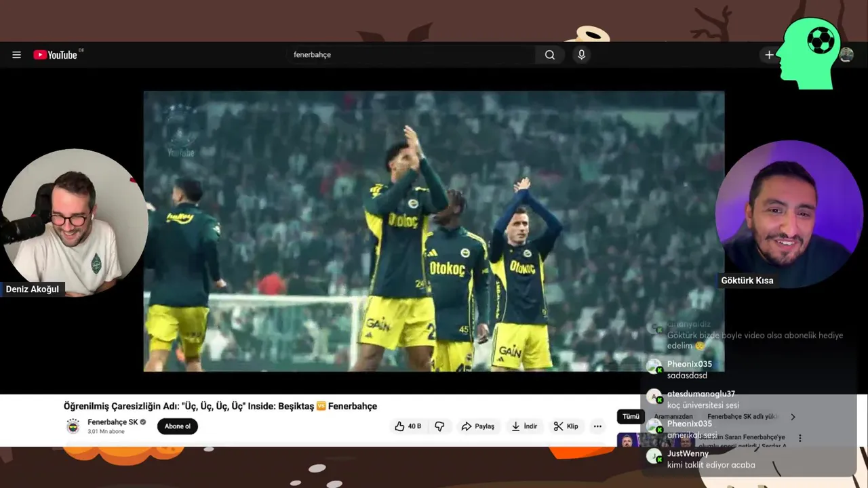Click the video player area
The width and height of the screenshot is (868, 488).
click(434, 231)
